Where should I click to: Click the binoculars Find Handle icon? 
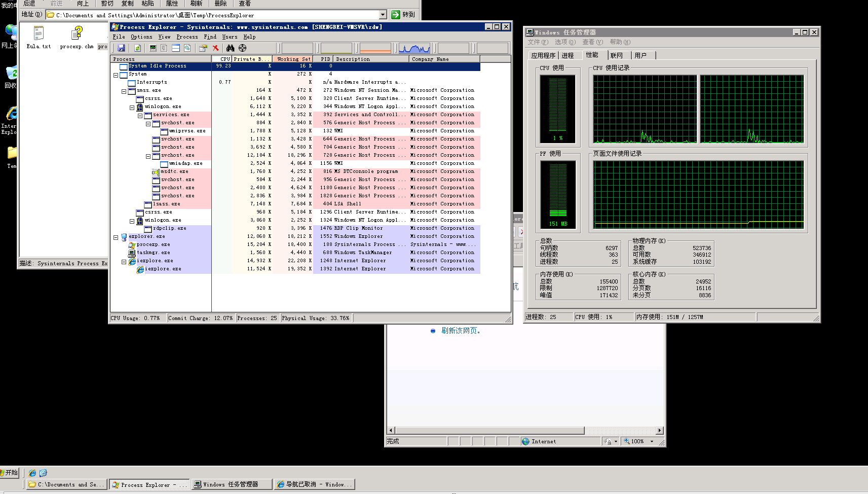[231, 48]
